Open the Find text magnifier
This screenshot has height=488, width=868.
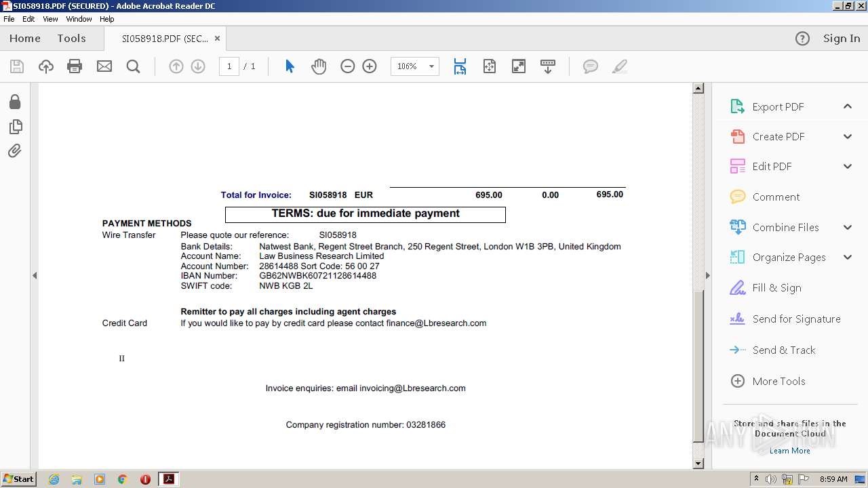(x=133, y=66)
